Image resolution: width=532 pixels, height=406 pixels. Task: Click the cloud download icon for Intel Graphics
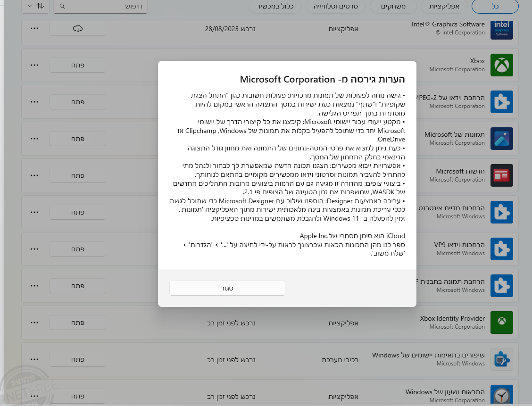[78, 29]
